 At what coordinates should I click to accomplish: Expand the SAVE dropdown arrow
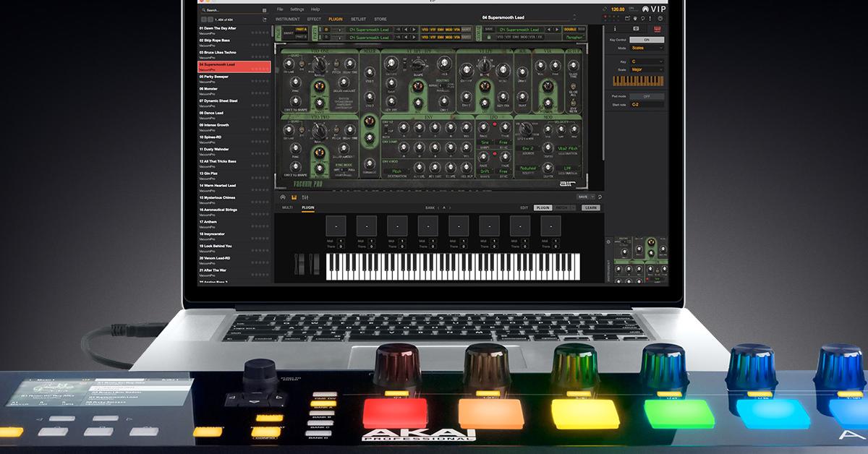pos(592,197)
